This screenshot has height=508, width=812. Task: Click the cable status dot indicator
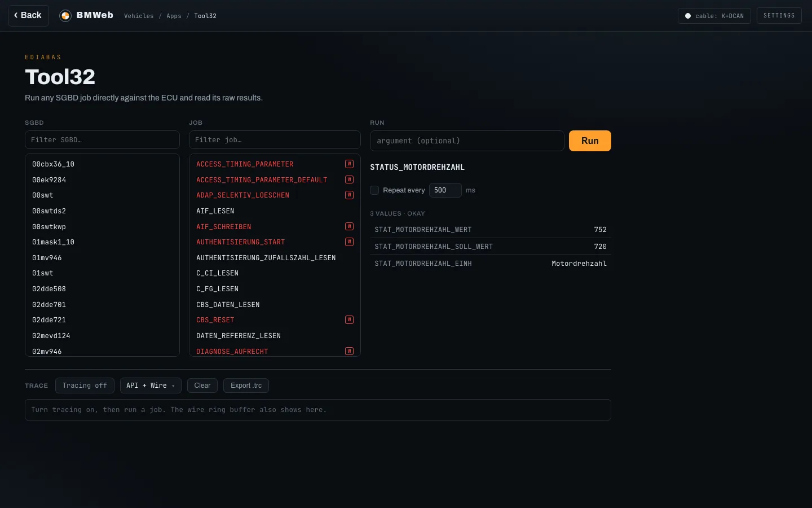(688, 16)
